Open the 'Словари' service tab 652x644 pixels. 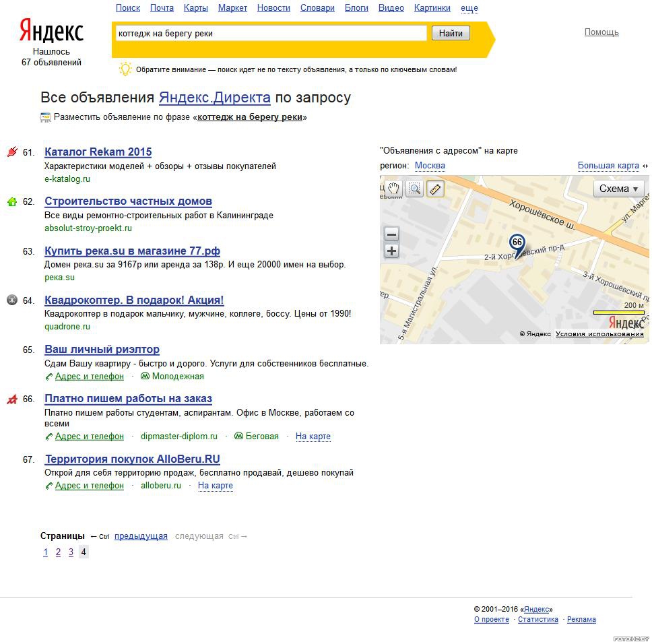(317, 8)
